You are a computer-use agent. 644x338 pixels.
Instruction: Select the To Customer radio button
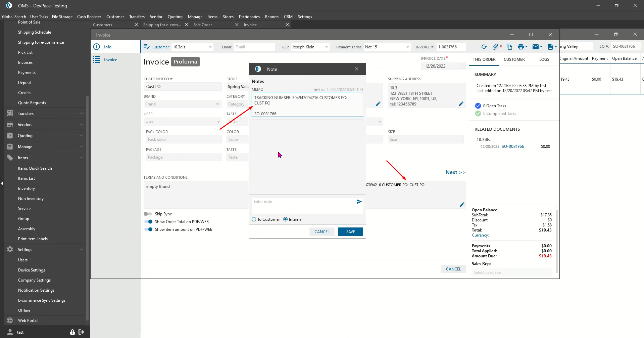[x=254, y=219]
